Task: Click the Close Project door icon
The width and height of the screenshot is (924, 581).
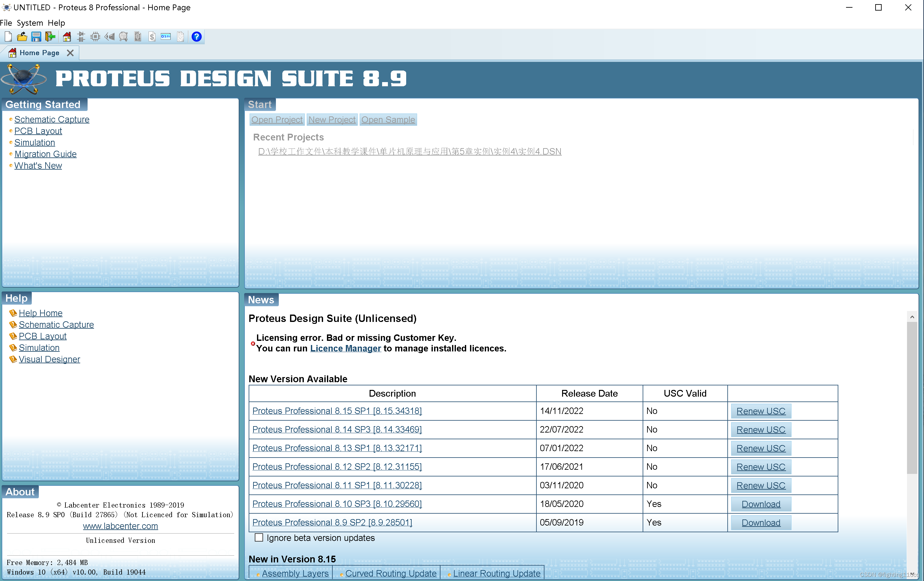Action: pos(50,37)
